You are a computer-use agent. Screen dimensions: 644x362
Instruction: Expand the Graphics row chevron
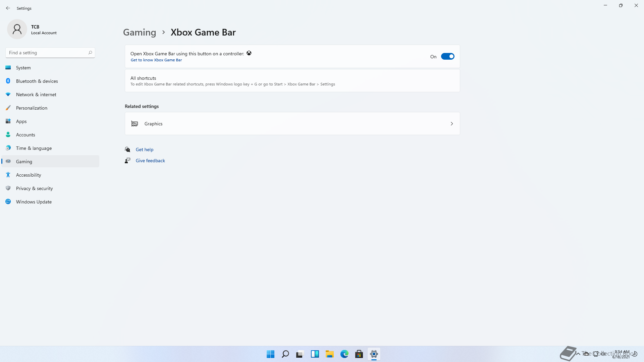pyautogui.click(x=452, y=124)
